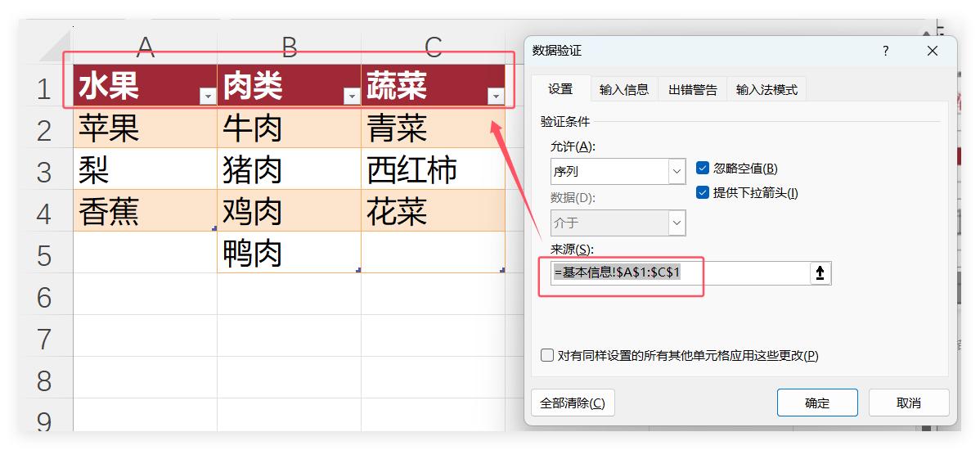980x450 pixels.
Task: Close the 数据验证 dialog with X
Action: pyautogui.click(x=933, y=52)
